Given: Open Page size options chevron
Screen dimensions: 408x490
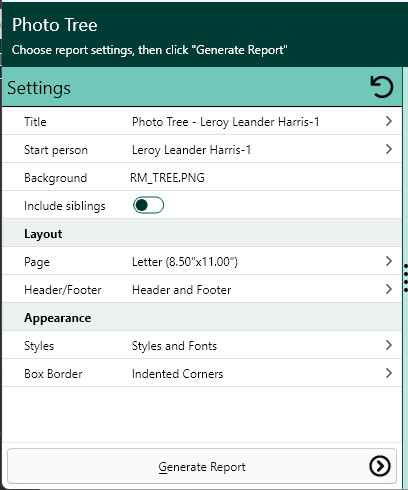Looking at the screenshot, I should (388, 261).
